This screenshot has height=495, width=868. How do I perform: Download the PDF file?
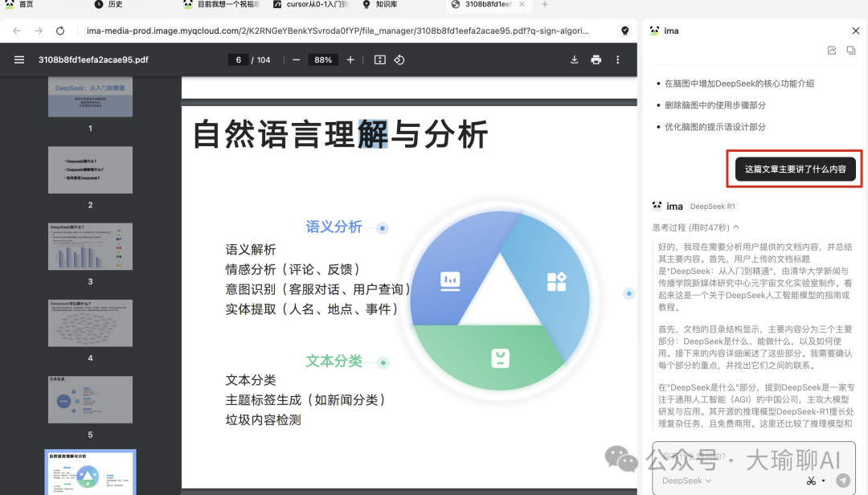click(x=574, y=59)
